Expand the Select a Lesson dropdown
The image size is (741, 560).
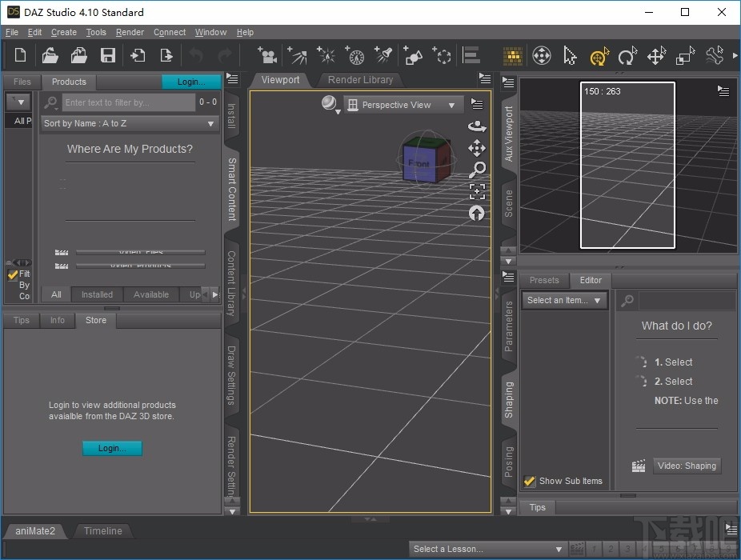click(488, 549)
